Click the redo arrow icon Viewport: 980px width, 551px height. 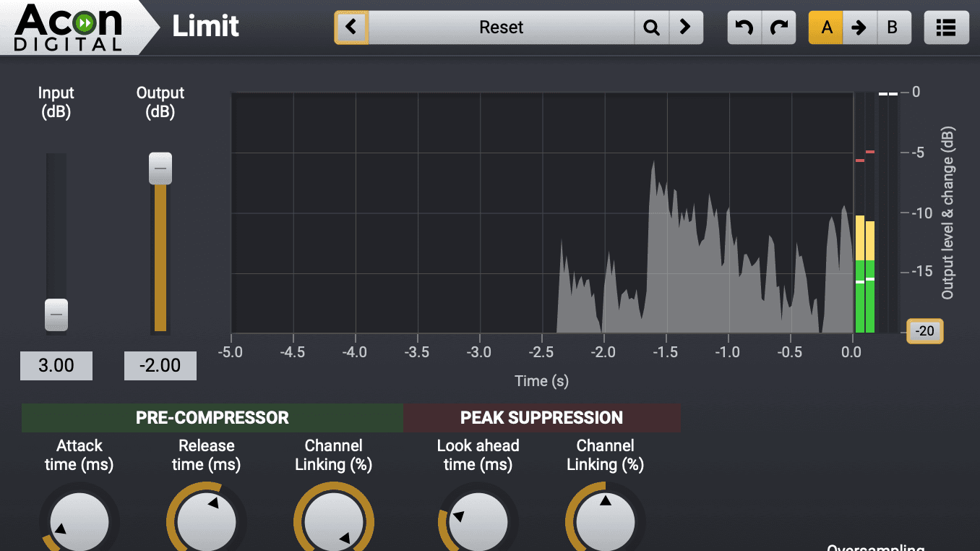[778, 27]
